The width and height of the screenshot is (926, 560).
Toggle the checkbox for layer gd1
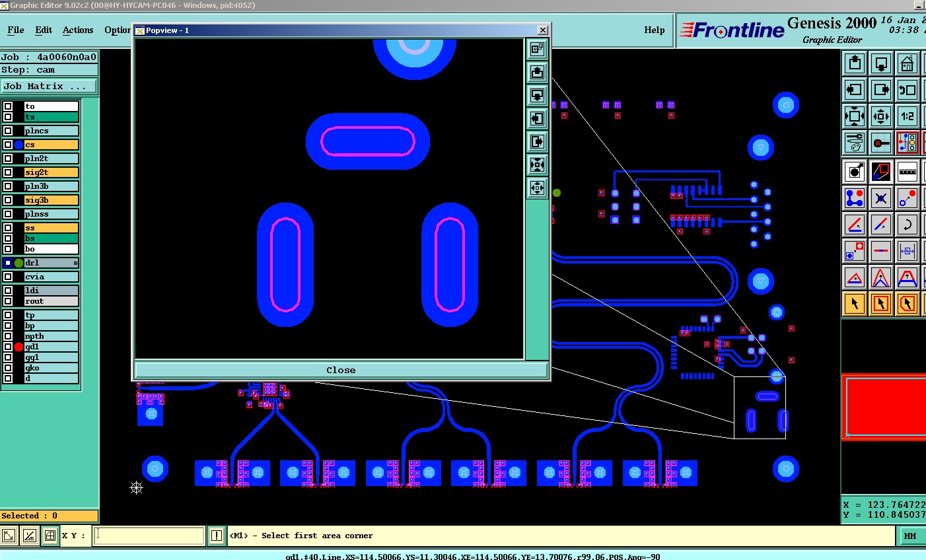pyautogui.click(x=8, y=347)
